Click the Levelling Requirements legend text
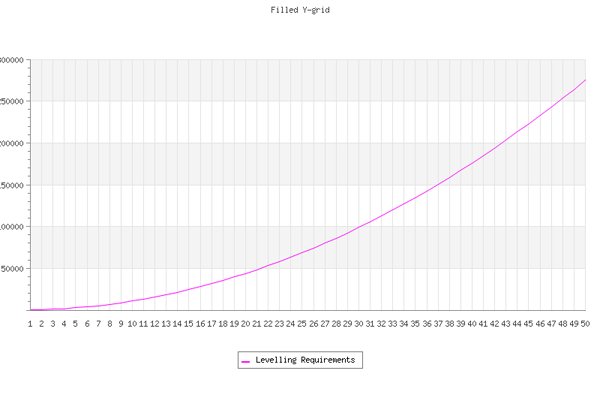Viewport: 600px width, 413px height. point(305,360)
